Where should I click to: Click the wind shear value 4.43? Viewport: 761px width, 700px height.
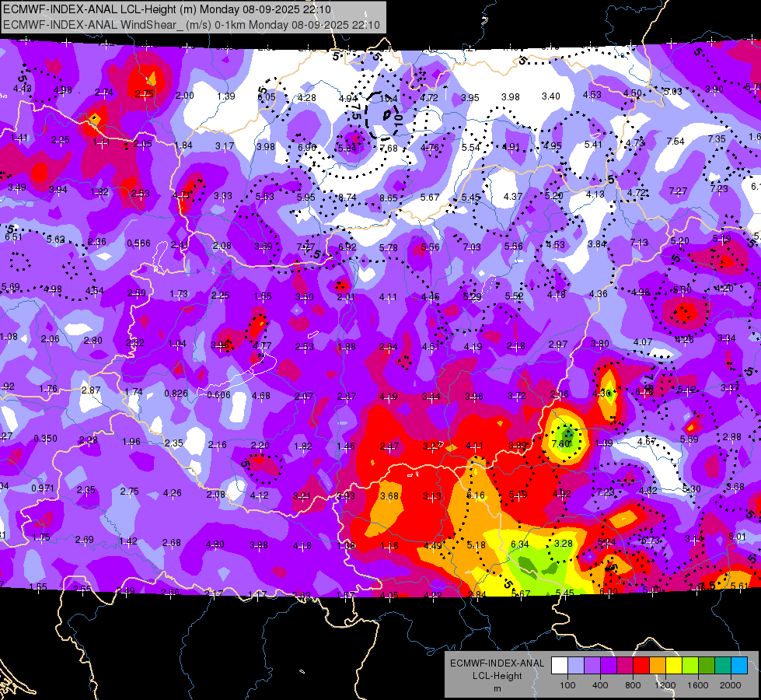(23, 89)
